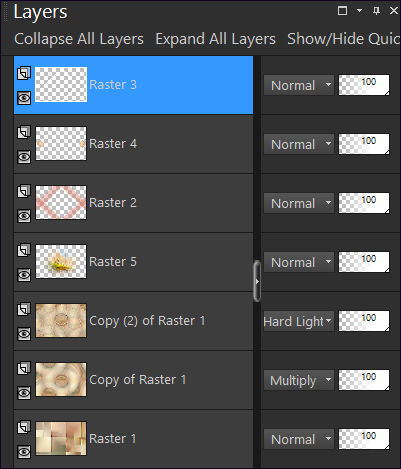Click Collapse All Layers
Screen dimensions: 401x469
tap(79, 39)
